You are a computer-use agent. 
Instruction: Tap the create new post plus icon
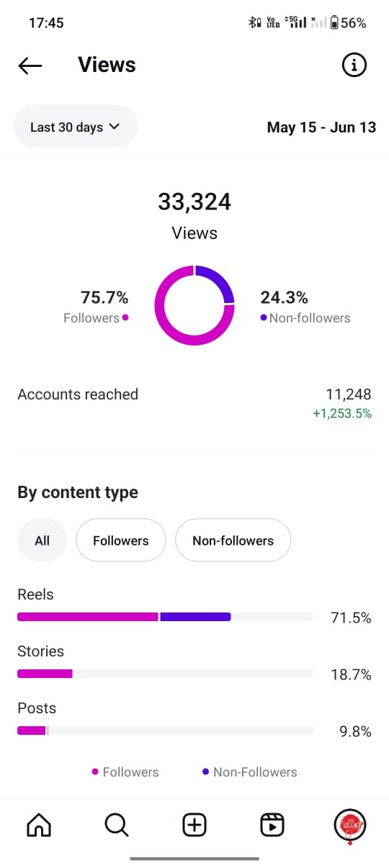tap(194, 825)
